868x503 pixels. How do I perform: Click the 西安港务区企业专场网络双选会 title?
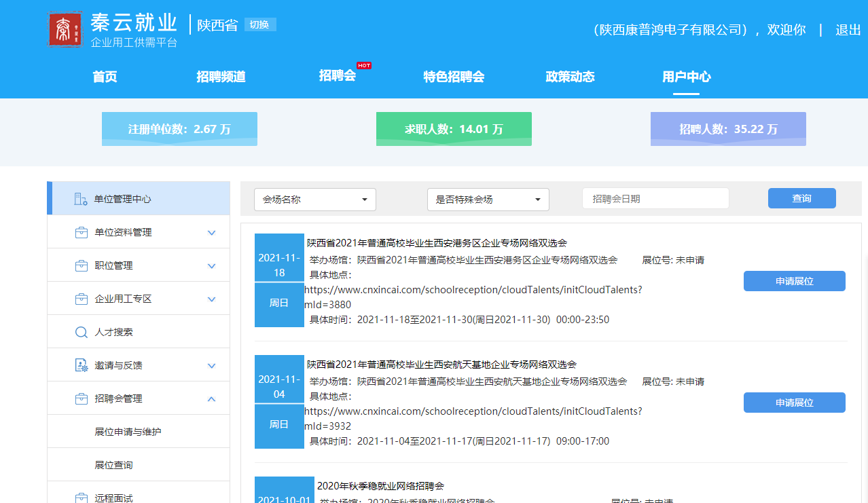[437, 243]
